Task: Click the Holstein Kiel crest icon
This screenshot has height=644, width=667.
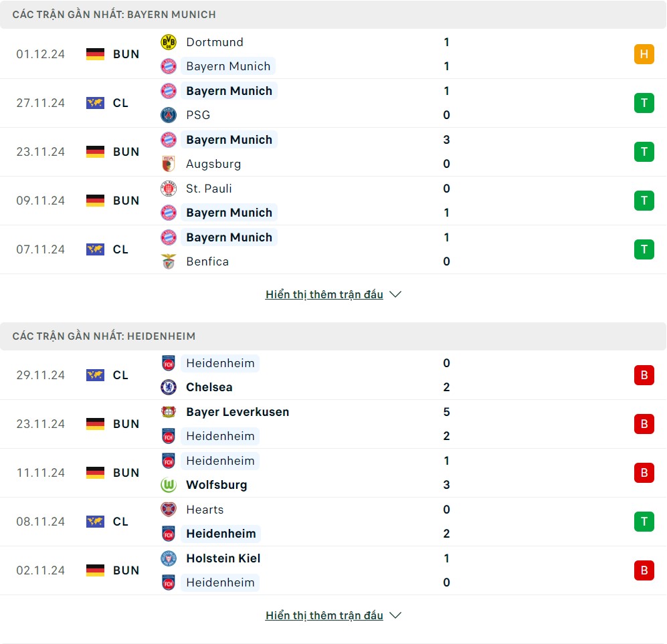Action: pyautogui.click(x=169, y=558)
